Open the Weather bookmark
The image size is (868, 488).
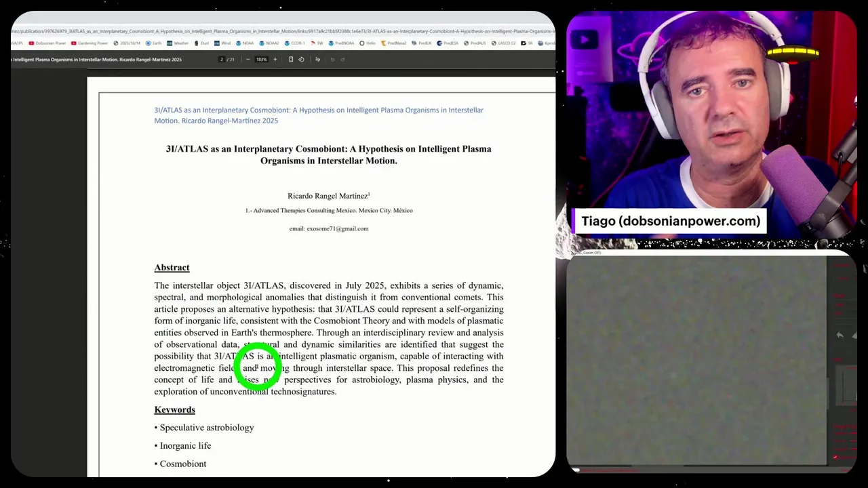[178, 43]
